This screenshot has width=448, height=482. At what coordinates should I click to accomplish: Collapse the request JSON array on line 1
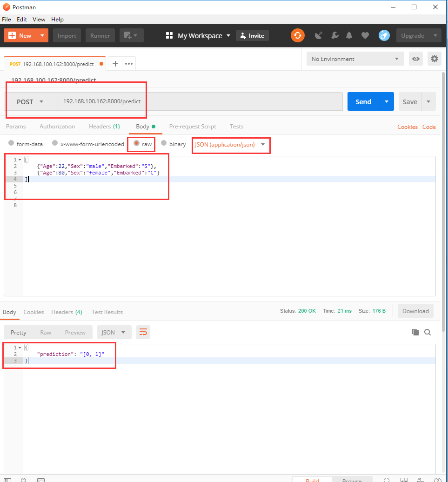(x=20, y=160)
